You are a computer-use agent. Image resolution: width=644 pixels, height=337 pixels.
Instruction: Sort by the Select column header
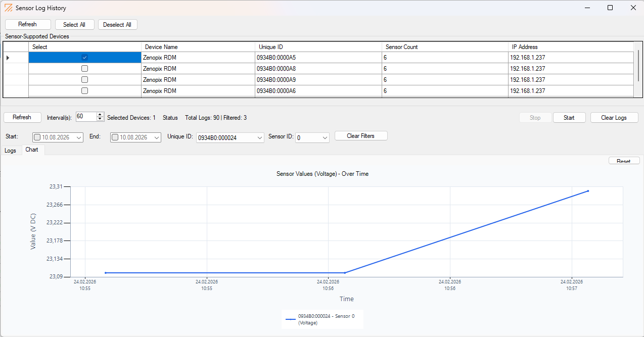tap(84, 47)
